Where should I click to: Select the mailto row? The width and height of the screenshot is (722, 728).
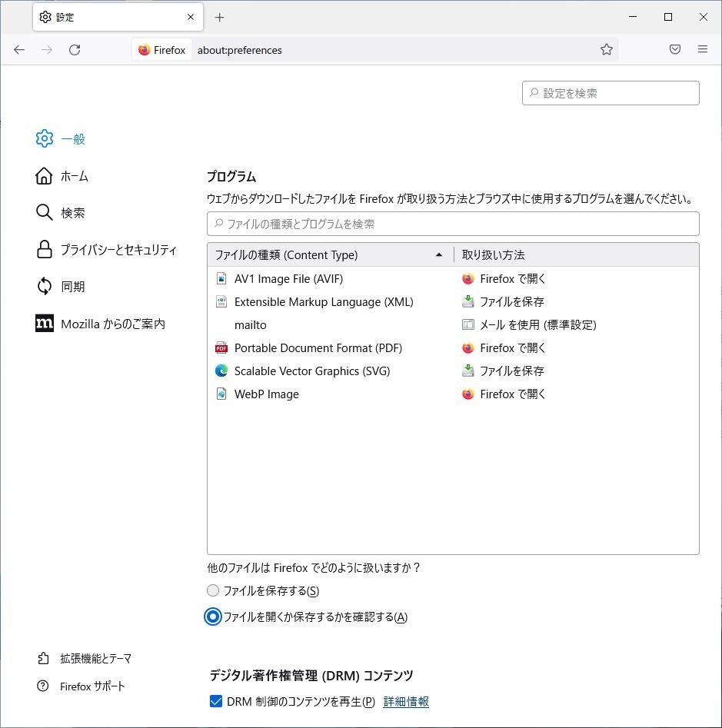point(453,325)
